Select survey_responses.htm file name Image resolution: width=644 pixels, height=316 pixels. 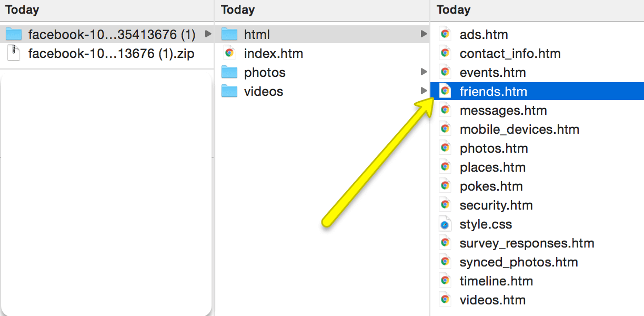tap(527, 243)
